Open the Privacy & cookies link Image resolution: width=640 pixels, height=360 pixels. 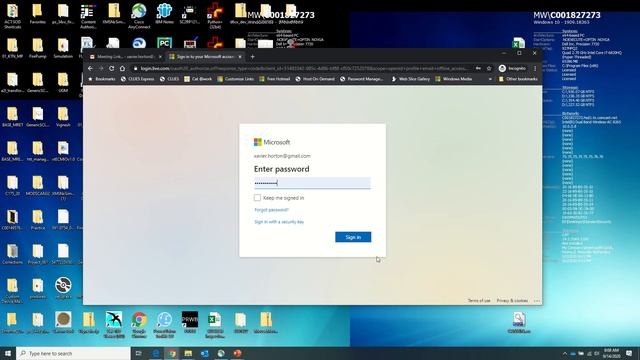click(512, 300)
